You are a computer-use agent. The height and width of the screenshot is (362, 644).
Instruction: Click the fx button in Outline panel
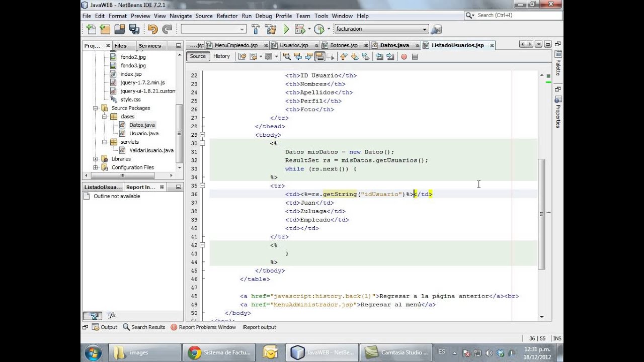click(112, 316)
